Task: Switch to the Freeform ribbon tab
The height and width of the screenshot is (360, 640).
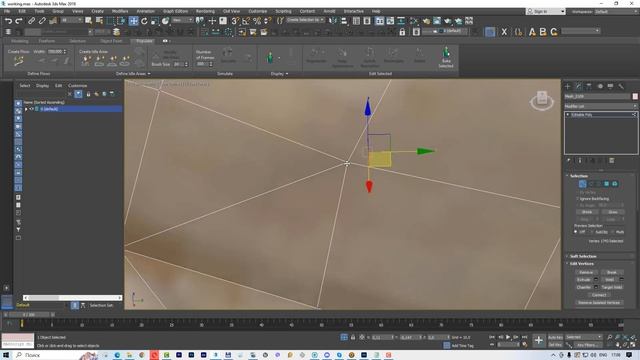Action: (47, 41)
